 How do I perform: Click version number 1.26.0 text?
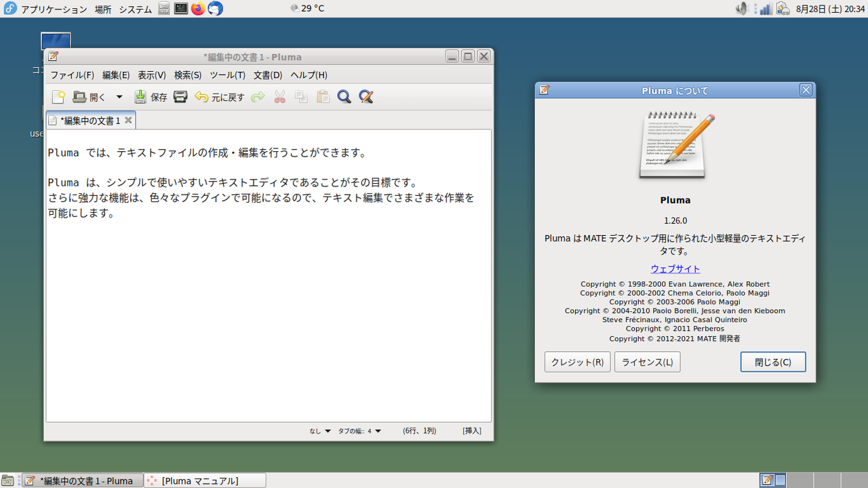tap(675, 221)
